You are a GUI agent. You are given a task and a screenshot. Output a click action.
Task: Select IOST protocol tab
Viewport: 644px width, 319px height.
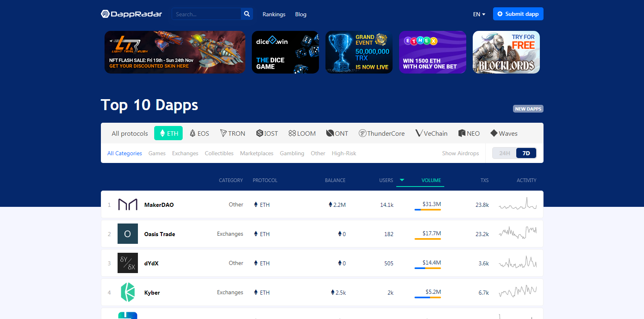click(x=267, y=133)
